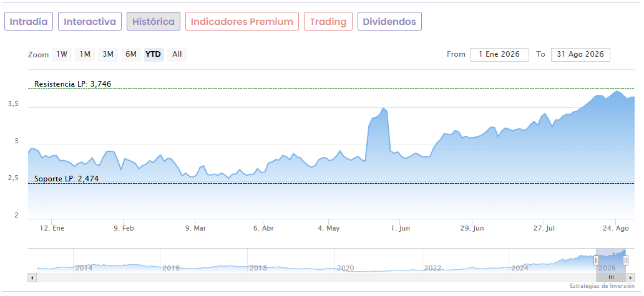Click the navigator left range handle

596,260
